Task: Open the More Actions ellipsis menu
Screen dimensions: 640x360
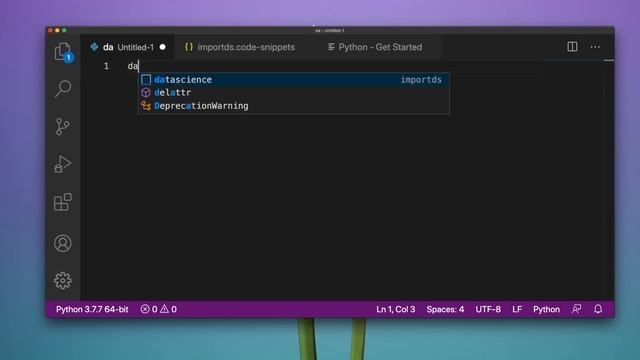Action: coord(595,47)
